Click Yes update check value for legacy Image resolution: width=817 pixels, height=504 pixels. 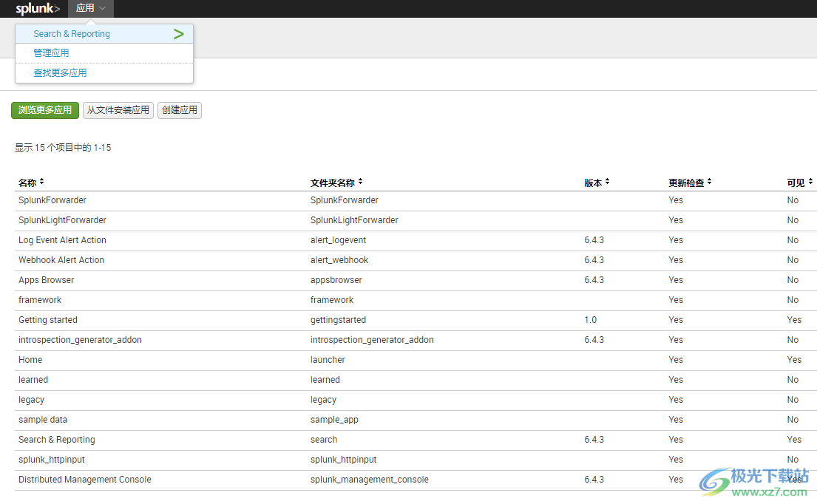tap(676, 400)
